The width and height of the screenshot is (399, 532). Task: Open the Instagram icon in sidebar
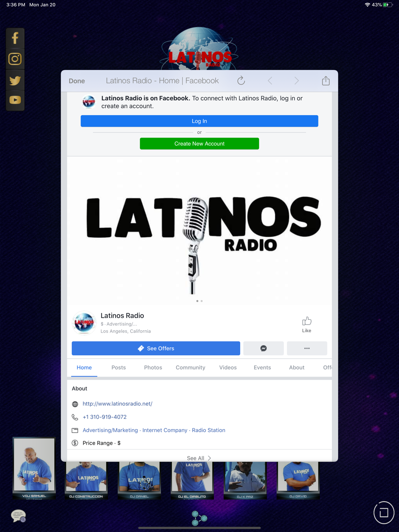[x=15, y=59]
